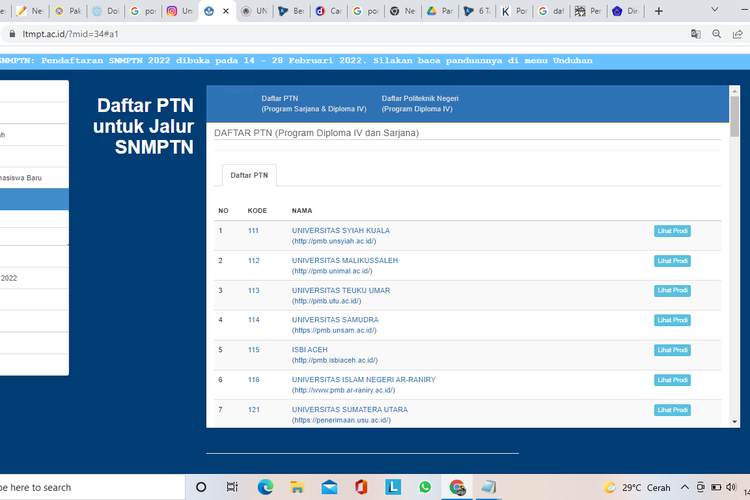Open the Office app in the taskbar
This screenshot has height=500, width=750.
[361, 487]
